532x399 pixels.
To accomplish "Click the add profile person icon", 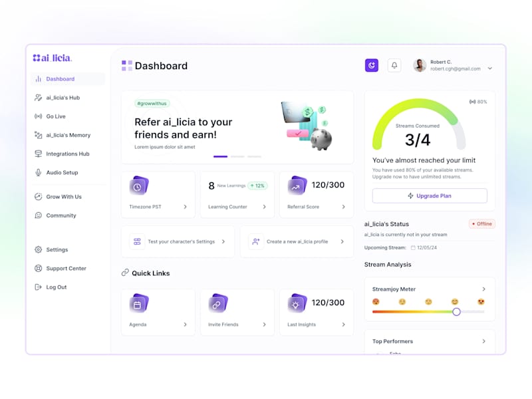I will coord(256,241).
